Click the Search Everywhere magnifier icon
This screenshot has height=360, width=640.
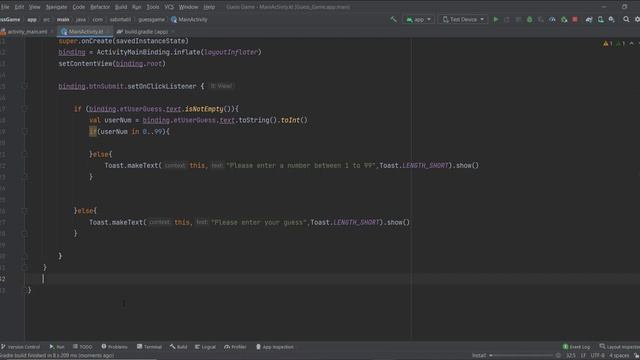tap(626, 19)
